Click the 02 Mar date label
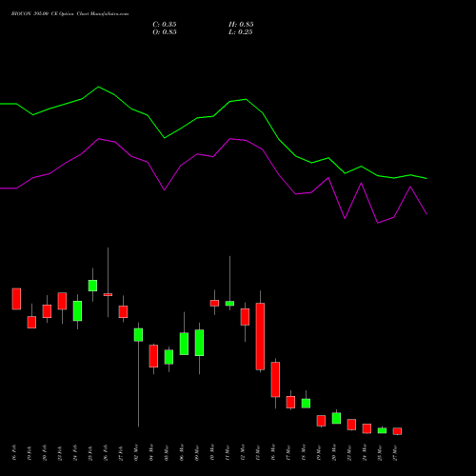Screen dimensions: 476x476 [x=136, y=453]
